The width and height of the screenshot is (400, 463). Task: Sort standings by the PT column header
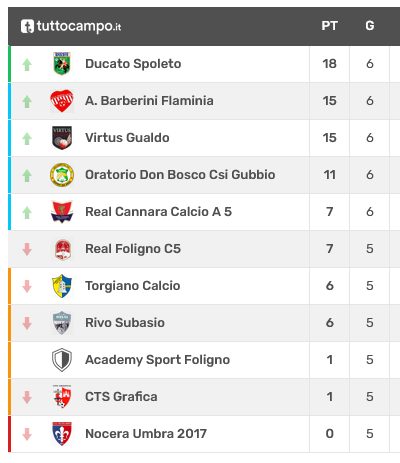[329, 26]
